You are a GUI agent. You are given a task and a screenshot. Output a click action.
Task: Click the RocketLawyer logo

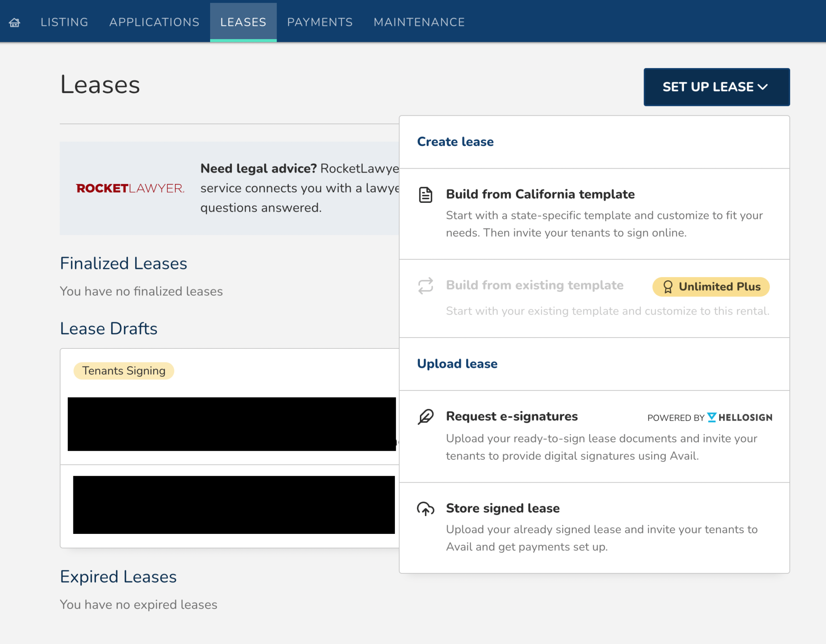(130, 188)
